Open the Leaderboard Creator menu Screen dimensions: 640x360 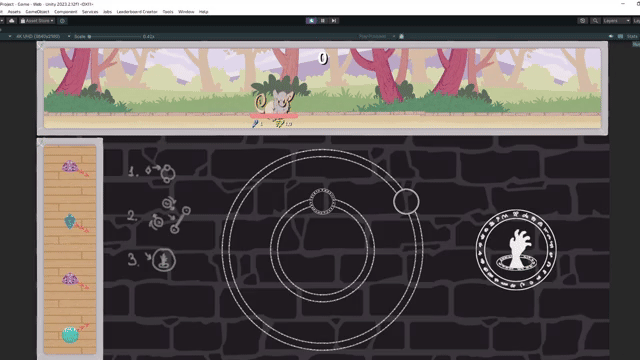(x=137, y=12)
